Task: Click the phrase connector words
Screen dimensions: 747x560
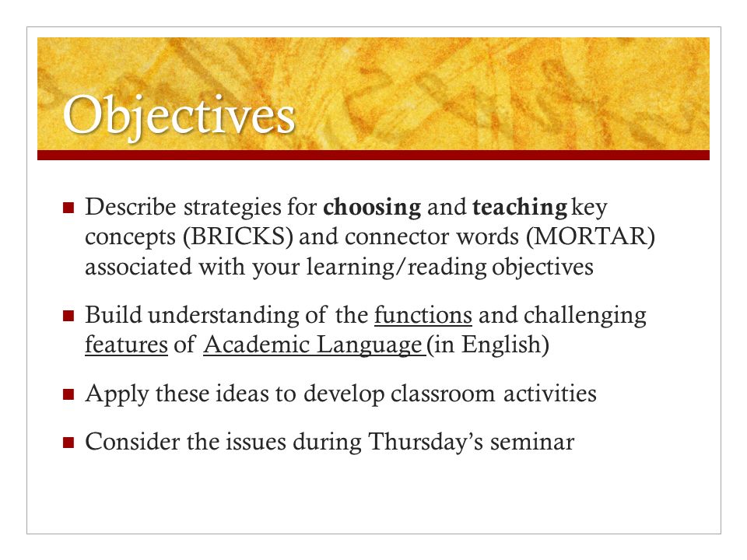Action: tap(432, 236)
